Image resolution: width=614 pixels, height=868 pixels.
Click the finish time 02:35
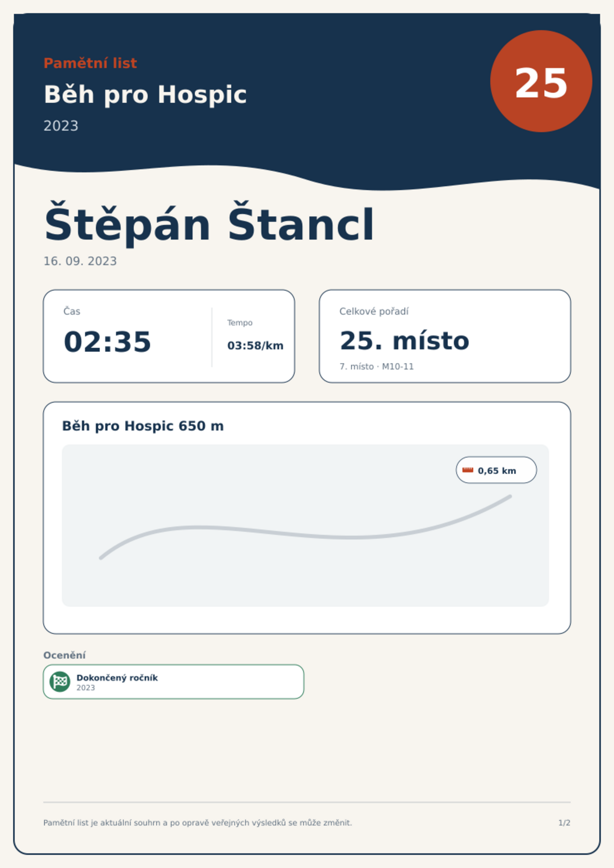click(107, 342)
